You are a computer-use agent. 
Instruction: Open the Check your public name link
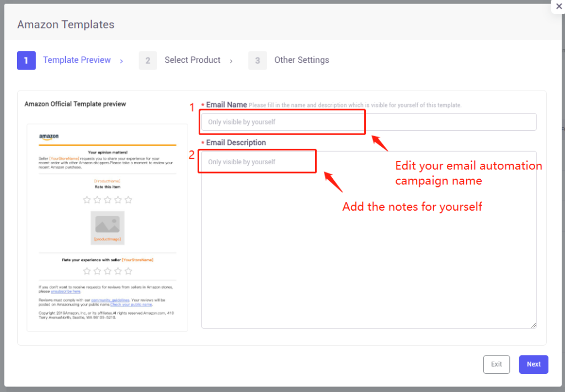click(131, 304)
